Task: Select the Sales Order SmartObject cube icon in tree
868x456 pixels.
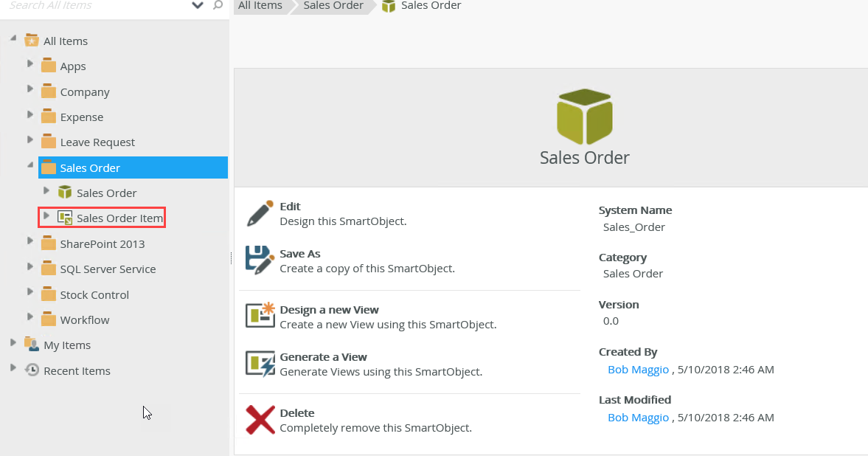Action: tap(65, 193)
